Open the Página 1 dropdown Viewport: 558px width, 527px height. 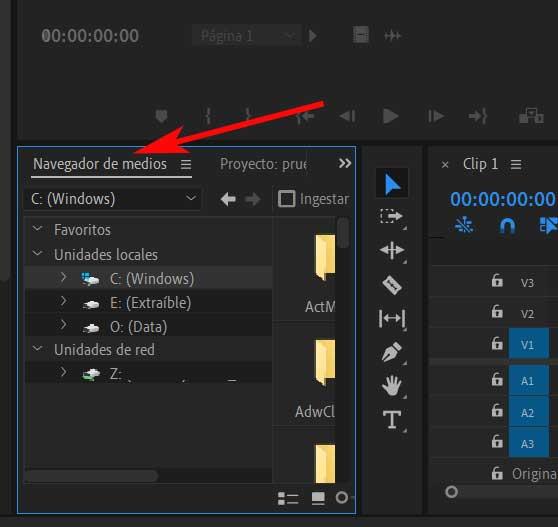(247, 36)
